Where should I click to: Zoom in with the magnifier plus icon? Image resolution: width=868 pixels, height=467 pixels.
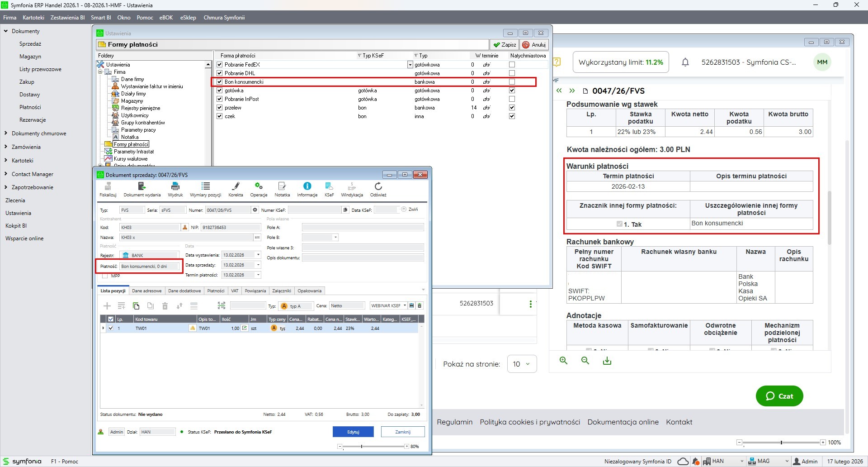tap(563, 361)
